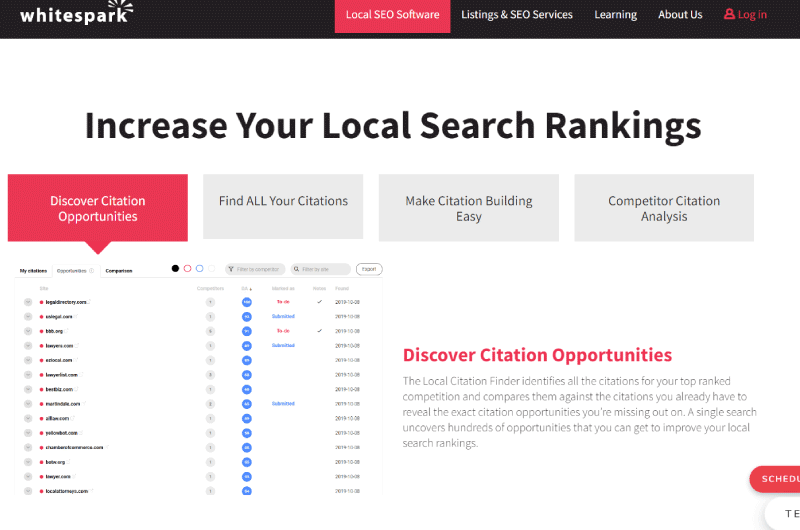Expand the chamberofcommerce.com row

coord(28,447)
